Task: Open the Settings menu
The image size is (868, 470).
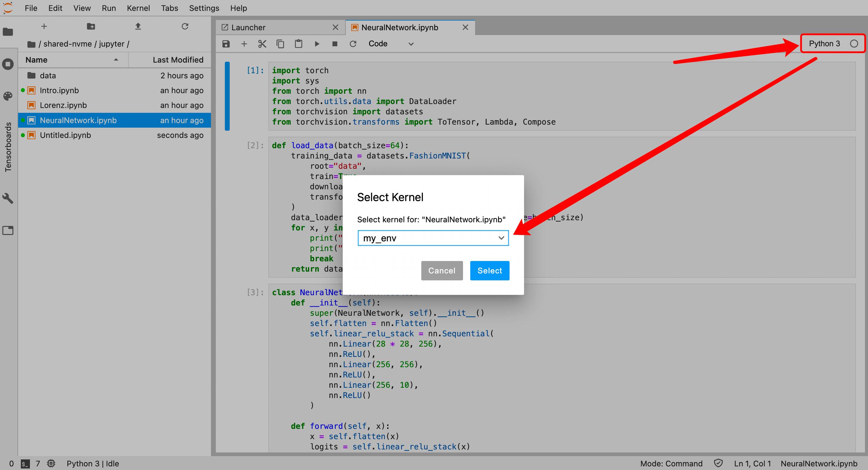Action: [204, 8]
